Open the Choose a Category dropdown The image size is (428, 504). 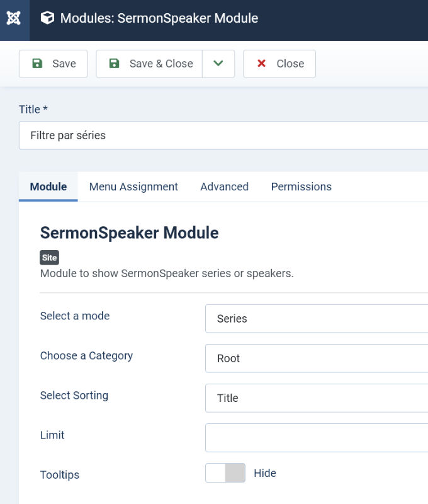click(317, 358)
